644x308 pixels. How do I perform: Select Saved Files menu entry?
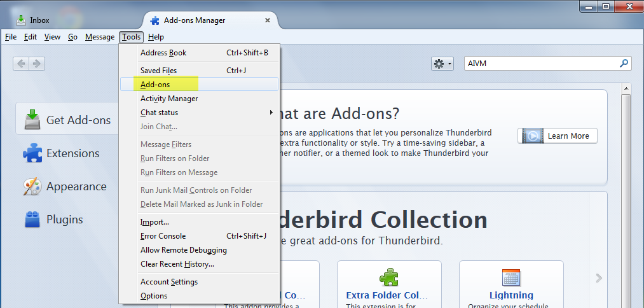tap(199, 71)
